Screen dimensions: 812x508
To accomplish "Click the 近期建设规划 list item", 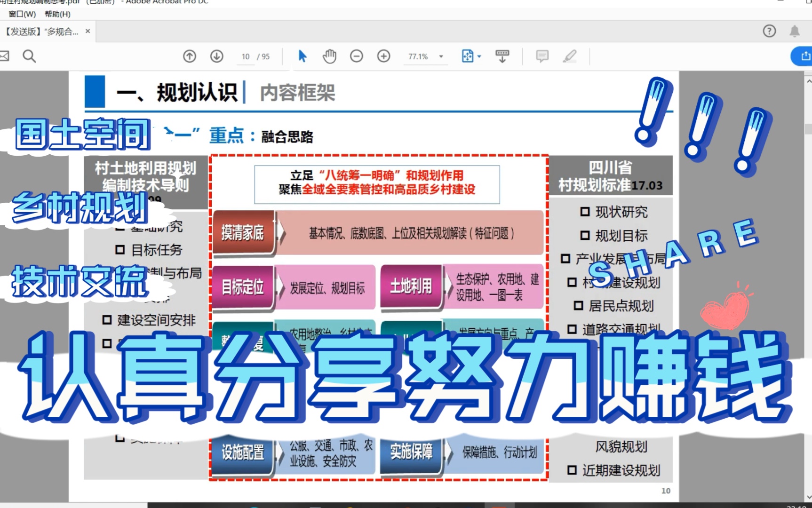I will [614, 470].
